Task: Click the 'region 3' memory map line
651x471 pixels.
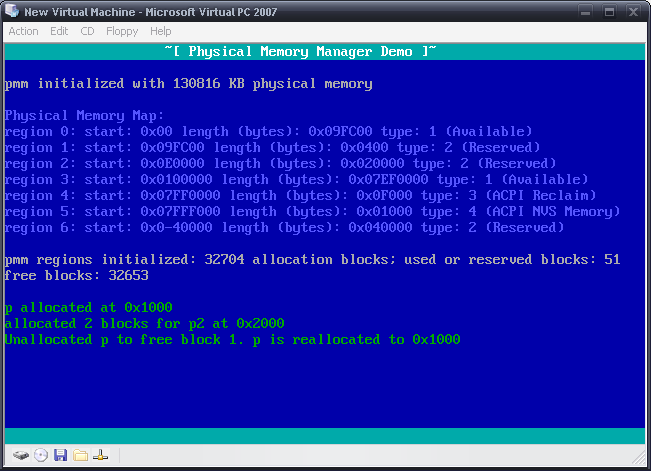Action: (x=296, y=180)
